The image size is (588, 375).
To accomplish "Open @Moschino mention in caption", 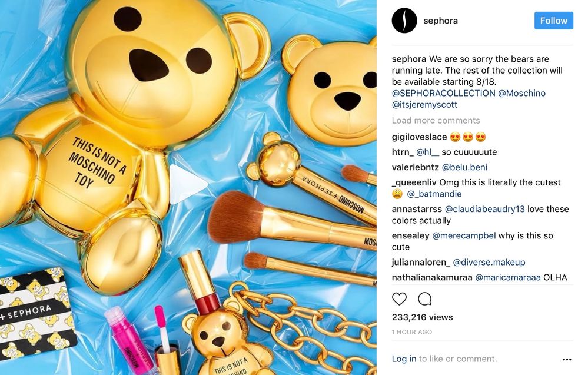I will pyautogui.click(x=521, y=93).
